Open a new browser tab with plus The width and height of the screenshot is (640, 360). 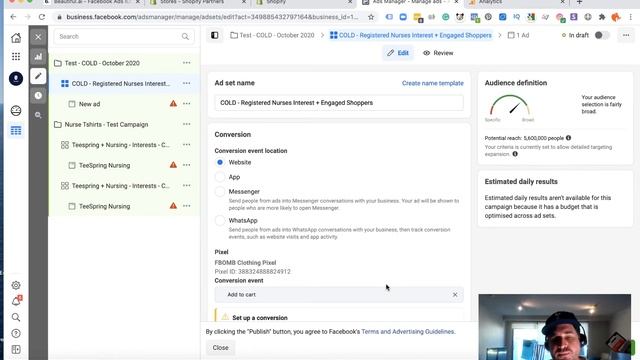point(579,2)
